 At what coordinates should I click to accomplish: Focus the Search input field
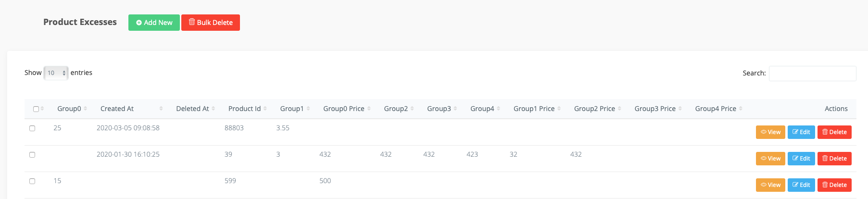(x=812, y=74)
